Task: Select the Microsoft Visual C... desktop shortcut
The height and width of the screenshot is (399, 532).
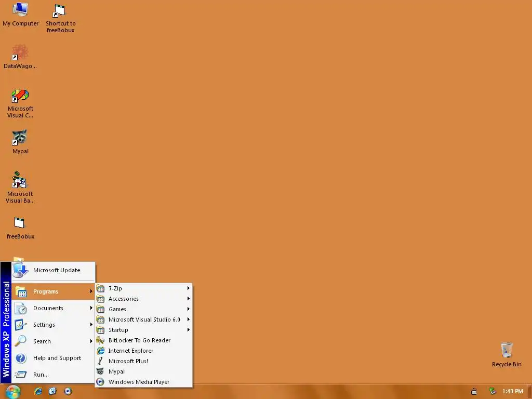Action: coord(20,103)
